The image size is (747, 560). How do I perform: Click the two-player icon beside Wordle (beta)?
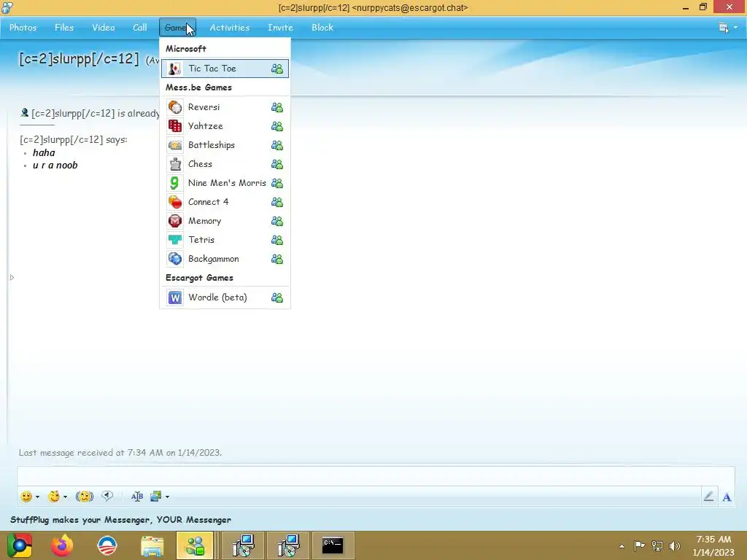point(276,297)
